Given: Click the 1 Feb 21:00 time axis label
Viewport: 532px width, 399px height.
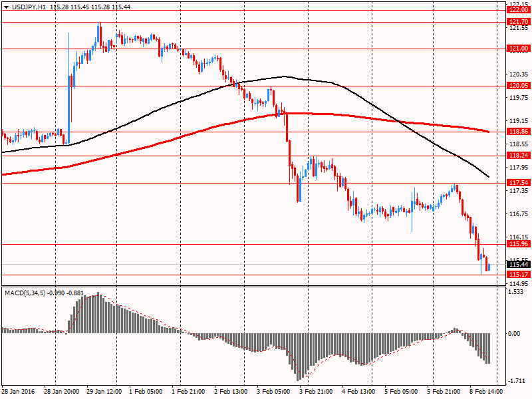Looking at the screenshot, I should [188, 392].
